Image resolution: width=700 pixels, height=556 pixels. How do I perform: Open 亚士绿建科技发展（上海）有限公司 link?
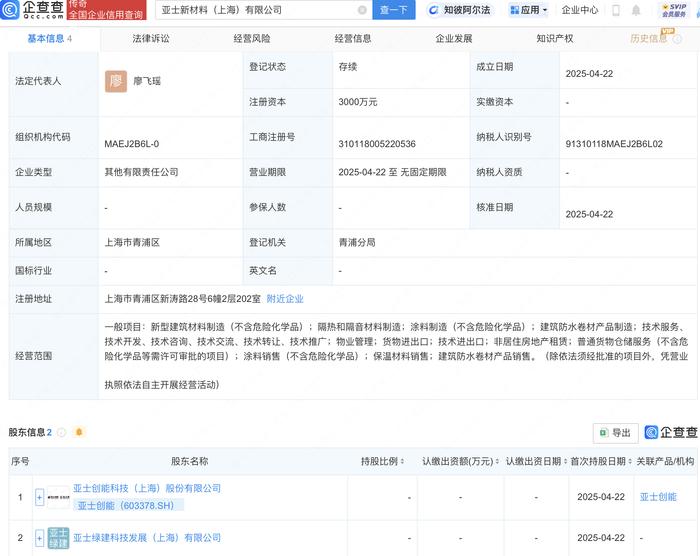(x=147, y=538)
